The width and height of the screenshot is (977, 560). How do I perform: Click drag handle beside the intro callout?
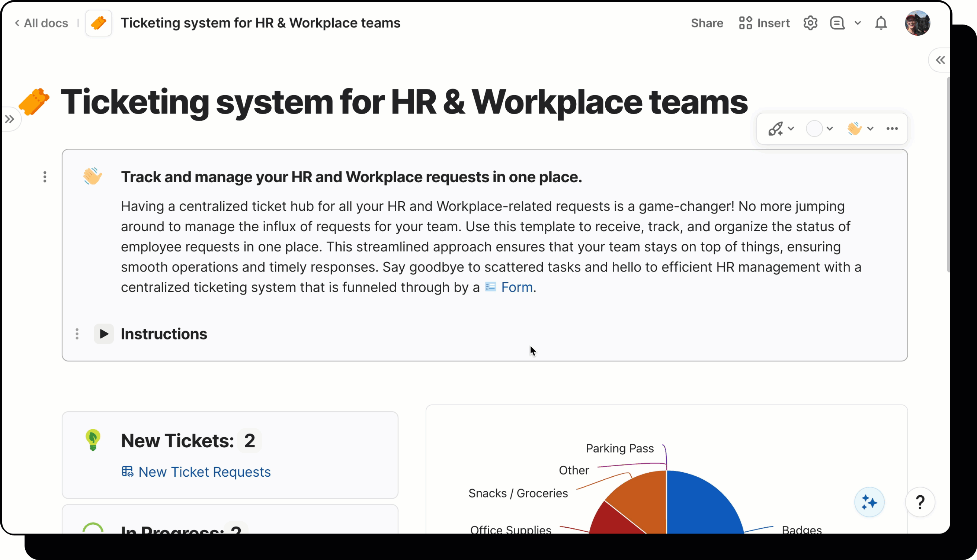pyautogui.click(x=45, y=177)
